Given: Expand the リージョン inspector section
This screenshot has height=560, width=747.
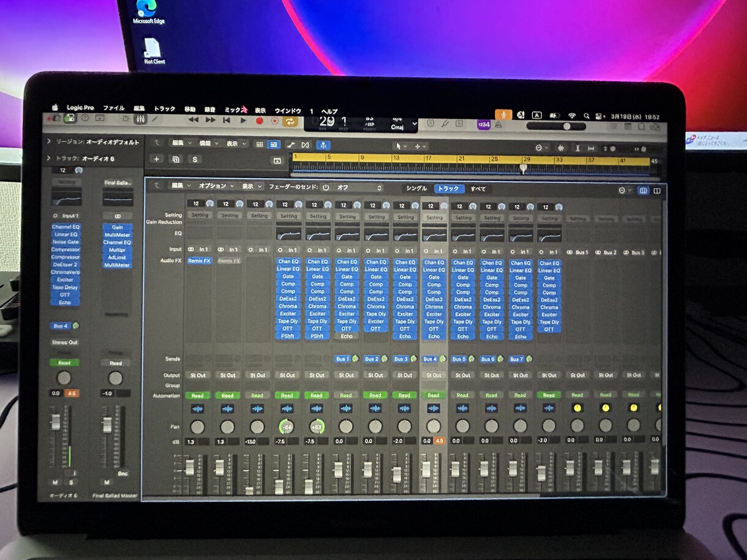Looking at the screenshot, I should pos(49,141).
